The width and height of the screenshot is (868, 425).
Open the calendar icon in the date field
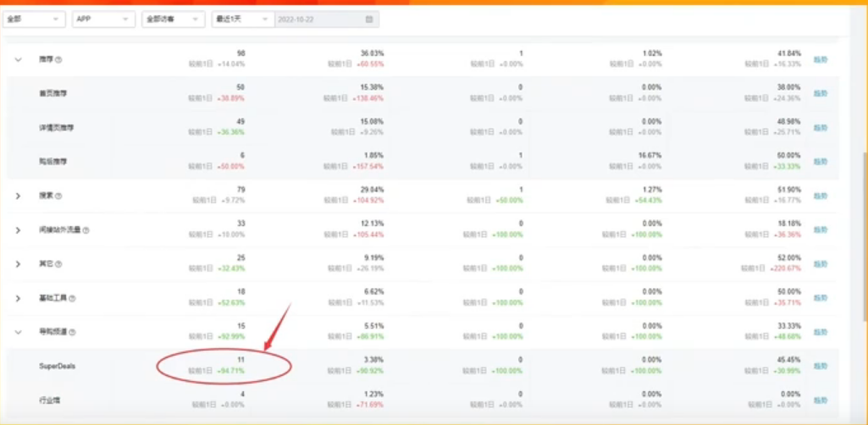369,19
